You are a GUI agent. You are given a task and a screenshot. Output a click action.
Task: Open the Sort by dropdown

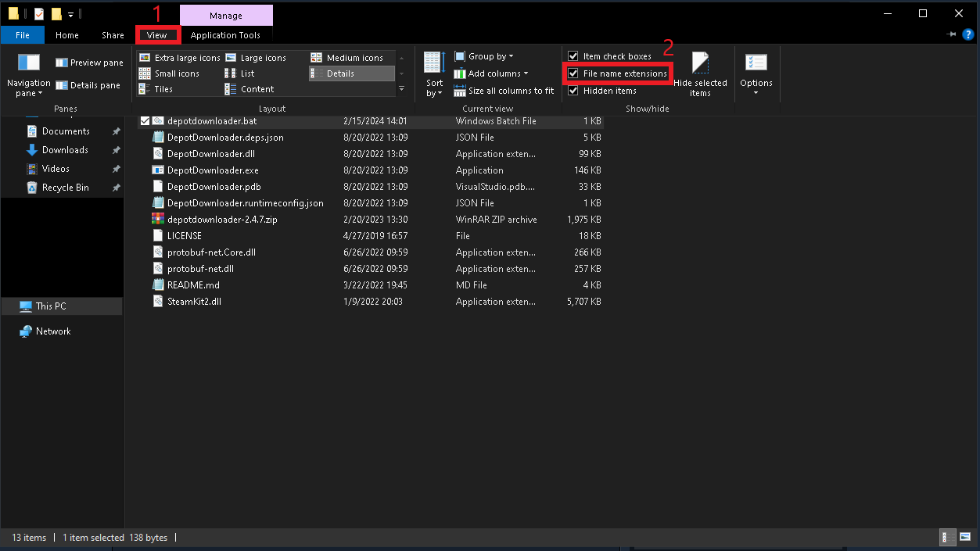coord(434,75)
